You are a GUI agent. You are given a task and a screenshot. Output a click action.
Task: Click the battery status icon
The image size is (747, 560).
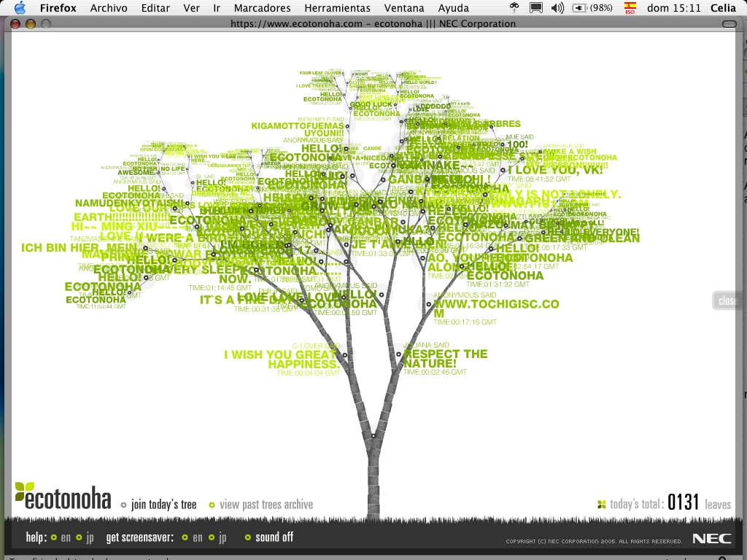point(580,8)
